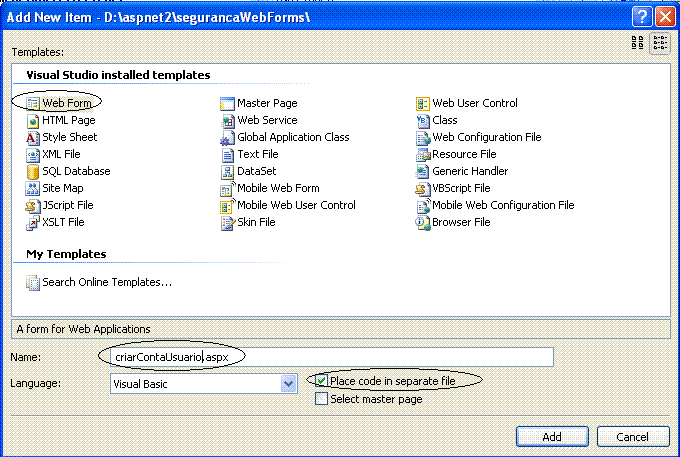Open the Language dropdown arrow
The height and width of the screenshot is (457, 680).
[x=288, y=384]
